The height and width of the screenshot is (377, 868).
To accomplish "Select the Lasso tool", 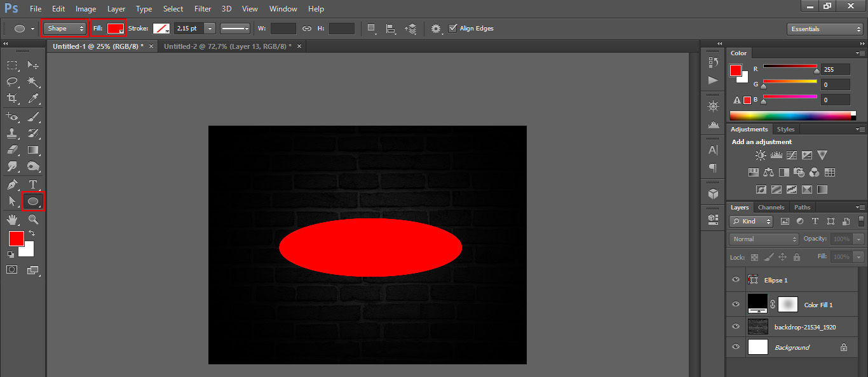I will tap(12, 82).
